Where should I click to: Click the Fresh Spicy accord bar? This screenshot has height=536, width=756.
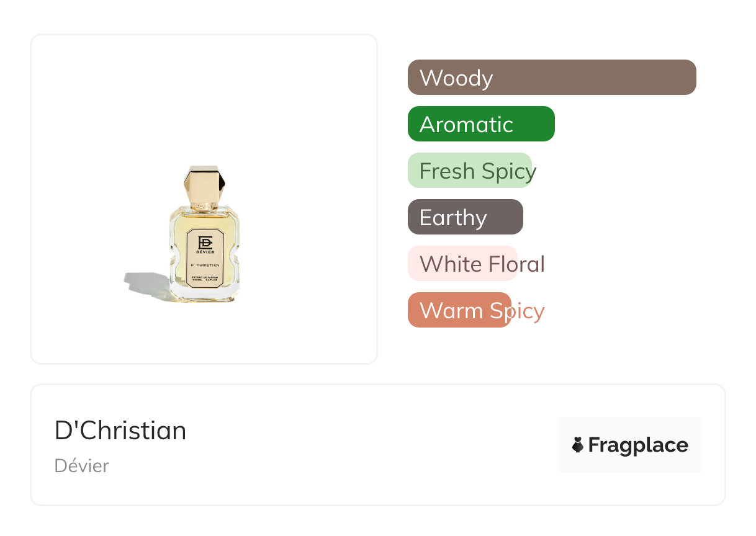tap(469, 171)
